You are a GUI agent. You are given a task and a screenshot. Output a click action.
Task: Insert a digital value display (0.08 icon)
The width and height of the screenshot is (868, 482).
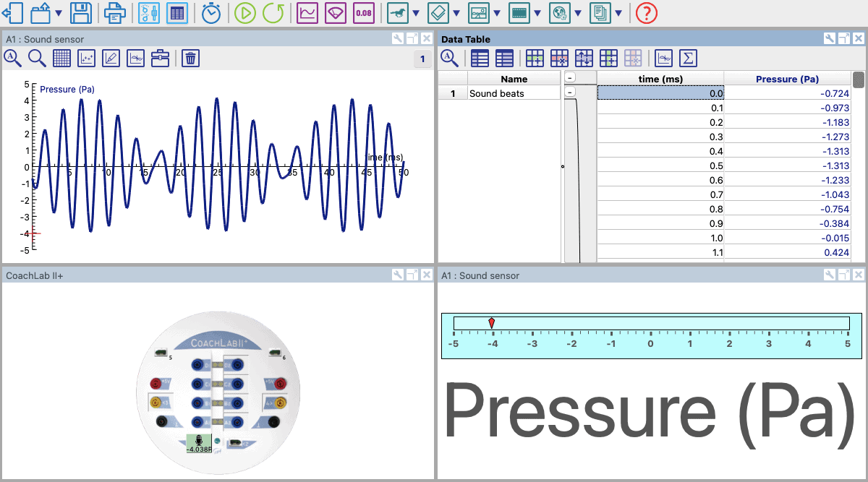pos(364,13)
